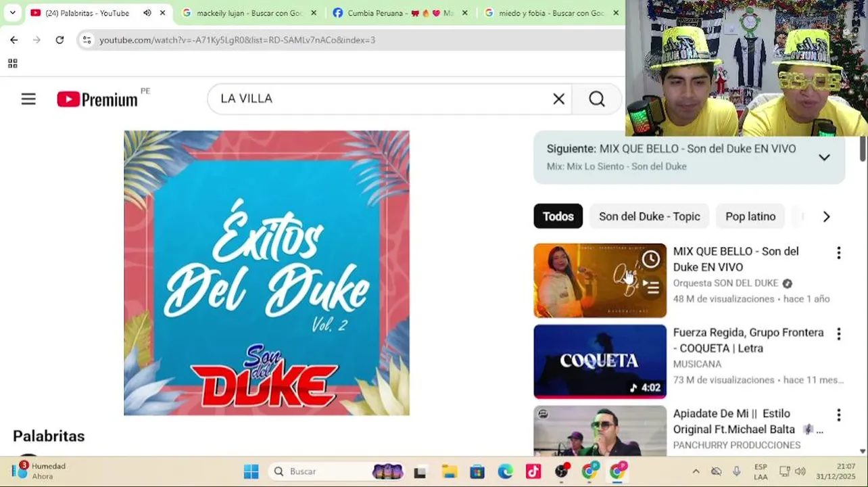Clear the LA VILLA search text
Screen dimensions: 868x487
point(558,99)
